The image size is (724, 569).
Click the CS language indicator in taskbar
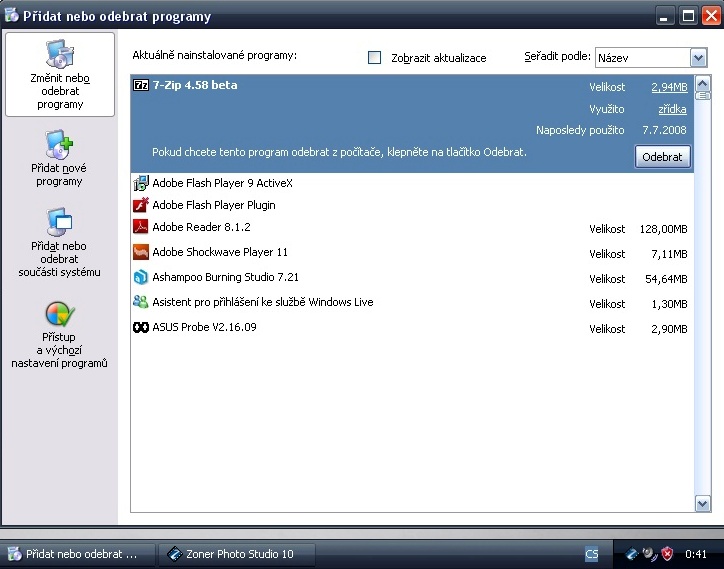point(592,554)
